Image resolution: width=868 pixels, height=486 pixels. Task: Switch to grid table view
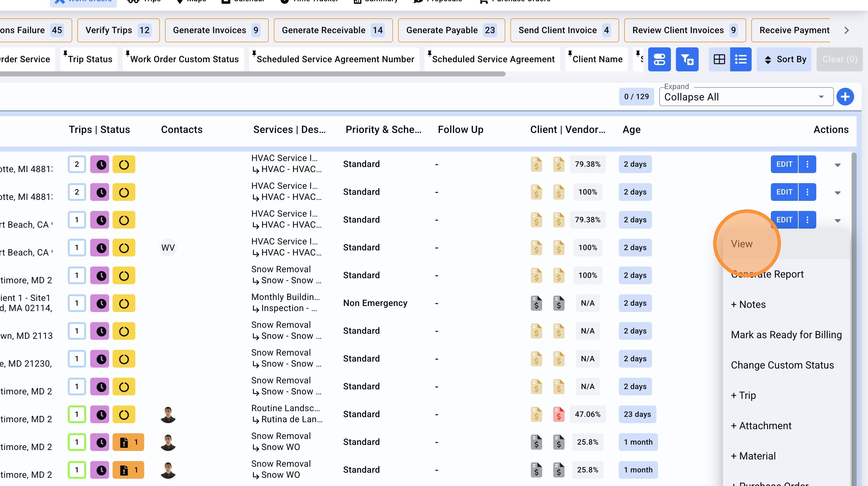pos(719,59)
